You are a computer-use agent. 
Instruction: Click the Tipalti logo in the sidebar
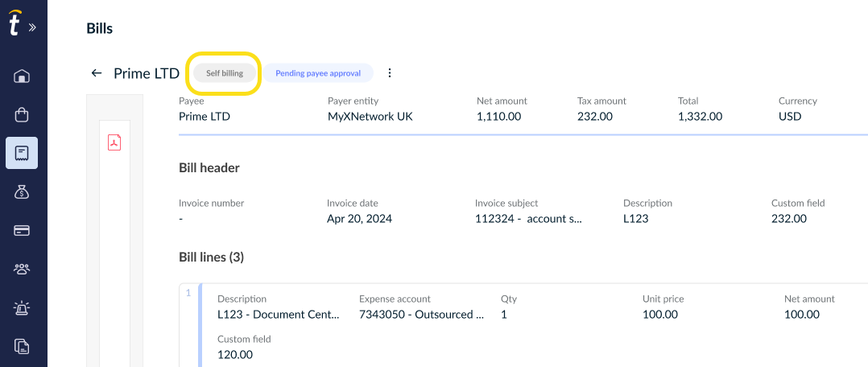point(15,23)
